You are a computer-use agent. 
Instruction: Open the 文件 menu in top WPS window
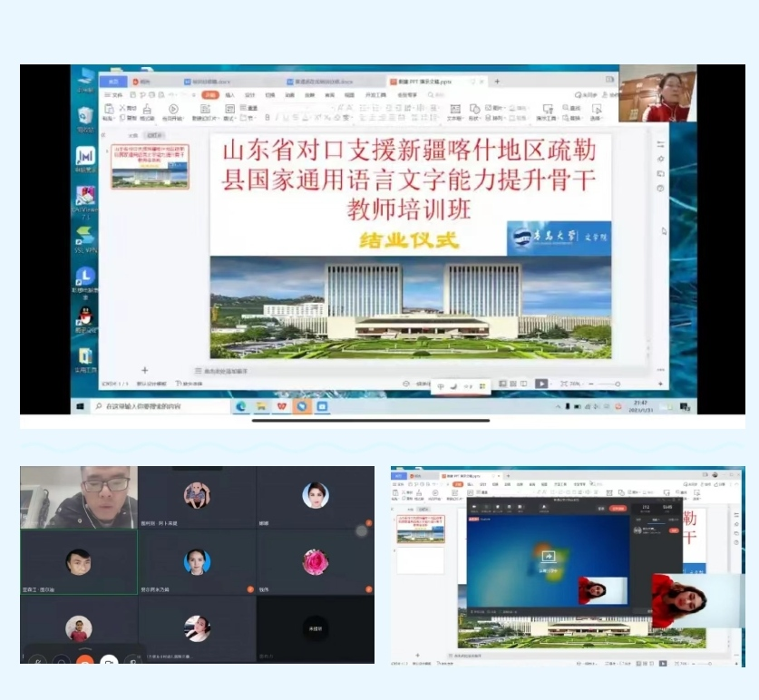(x=114, y=95)
